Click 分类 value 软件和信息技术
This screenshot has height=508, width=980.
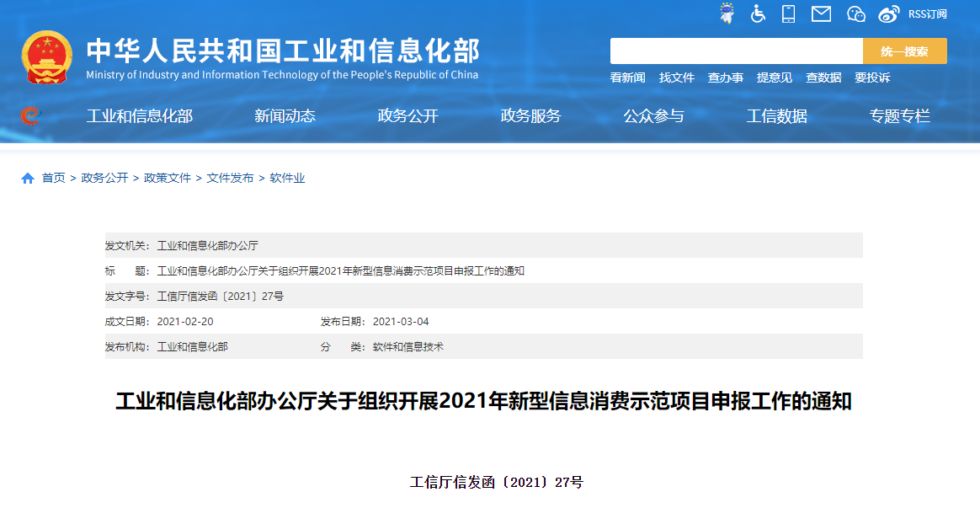(x=408, y=346)
